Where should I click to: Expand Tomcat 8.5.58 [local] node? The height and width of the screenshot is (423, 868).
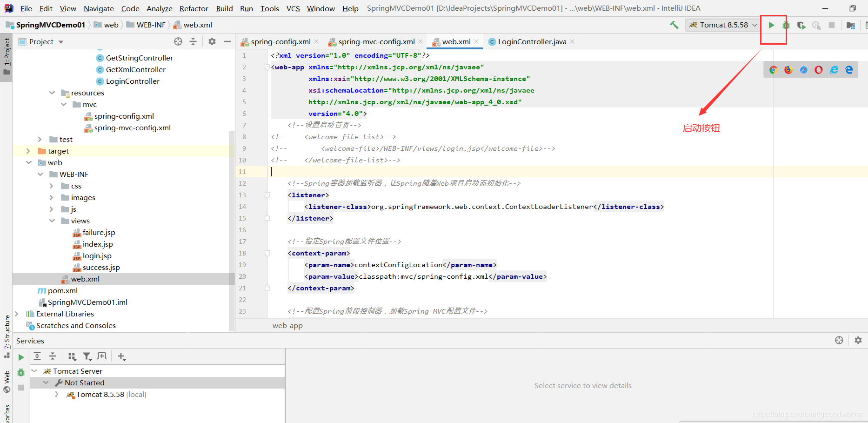click(57, 394)
